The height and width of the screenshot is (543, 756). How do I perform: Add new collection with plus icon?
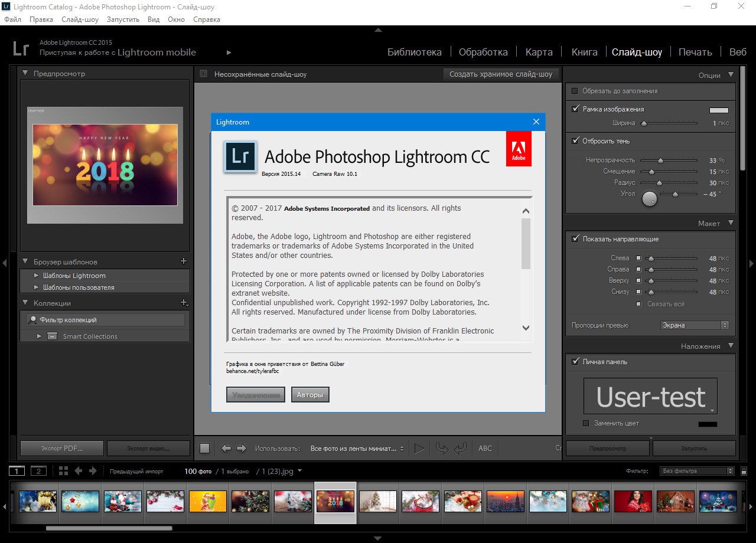[x=184, y=303]
